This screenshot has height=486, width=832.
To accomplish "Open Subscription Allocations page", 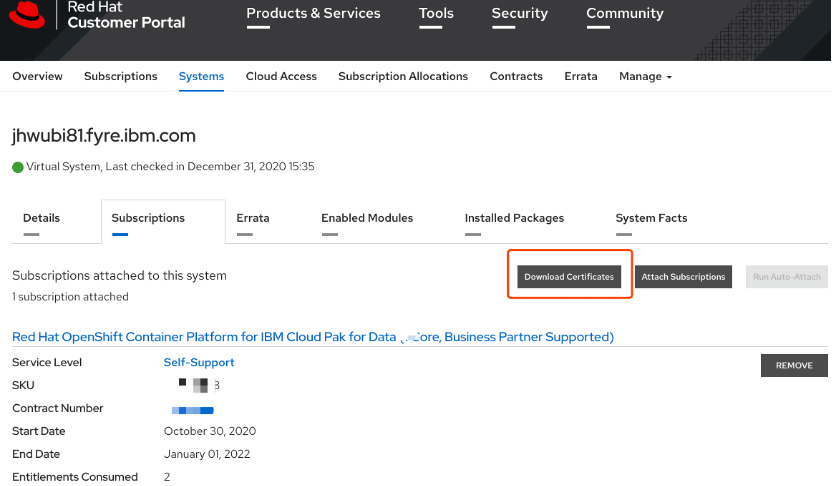I will click(x=403, y=76).
